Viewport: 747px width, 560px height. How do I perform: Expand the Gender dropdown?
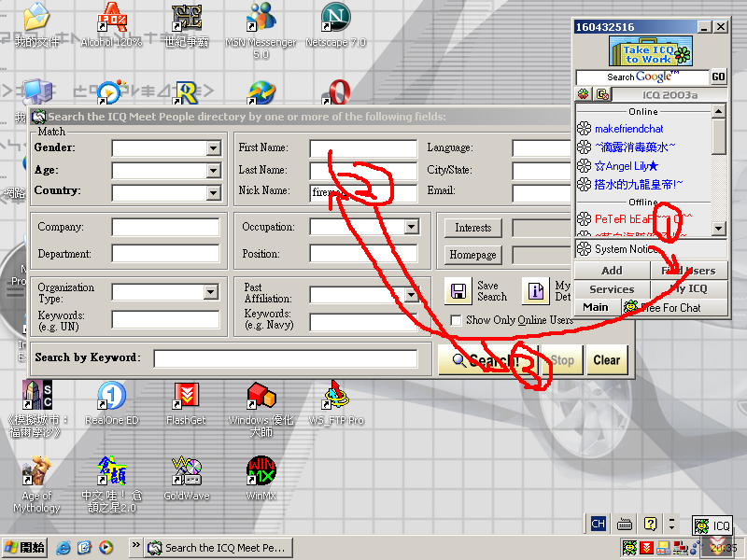(x=214, y=148)
